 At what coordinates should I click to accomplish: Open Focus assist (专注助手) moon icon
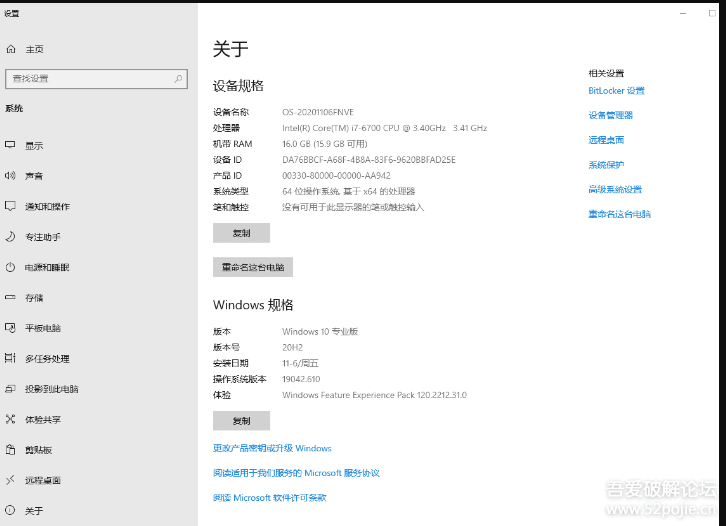(10, 237)
